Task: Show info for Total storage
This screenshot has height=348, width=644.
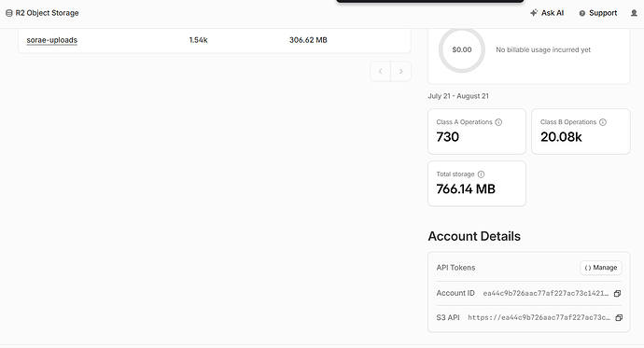Action: click(x=481, y=174)
